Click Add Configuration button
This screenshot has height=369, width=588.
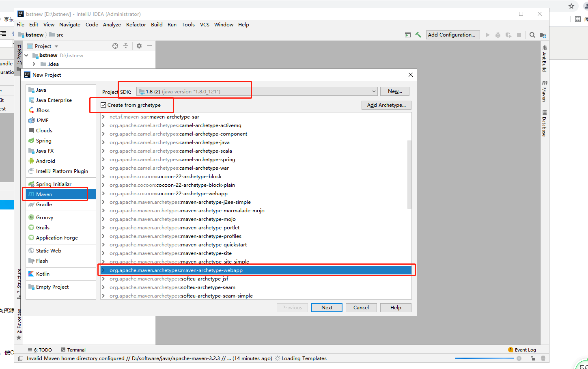453,35
